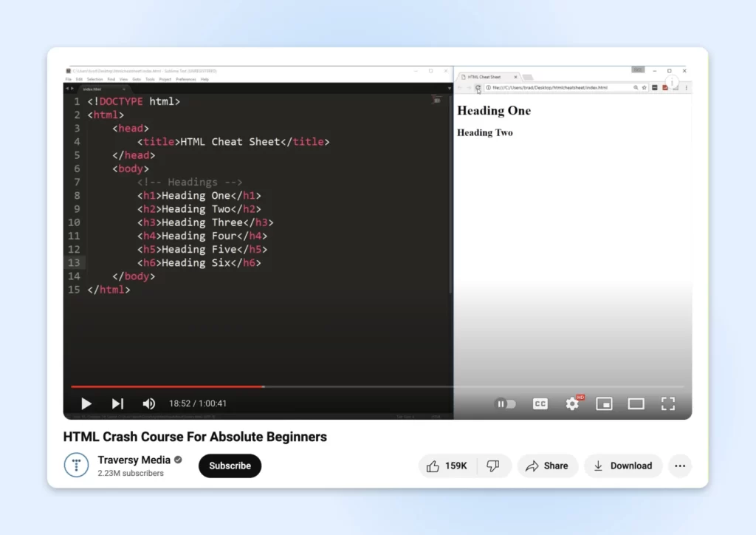Click code line 8 Heading One
Viewport: 756px width, 535px height.
pyautogui.click(x=199, y=195)
